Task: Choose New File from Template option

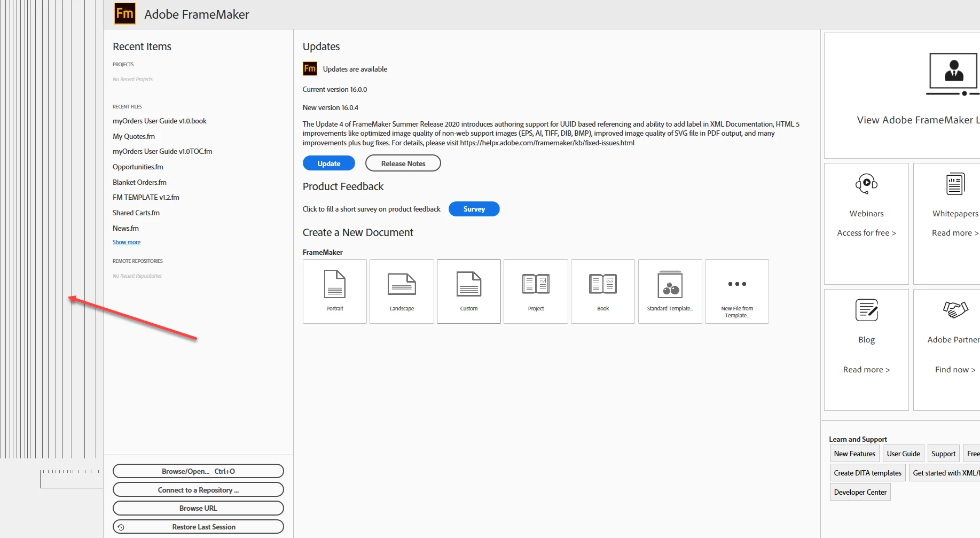Action: (737, 291)
